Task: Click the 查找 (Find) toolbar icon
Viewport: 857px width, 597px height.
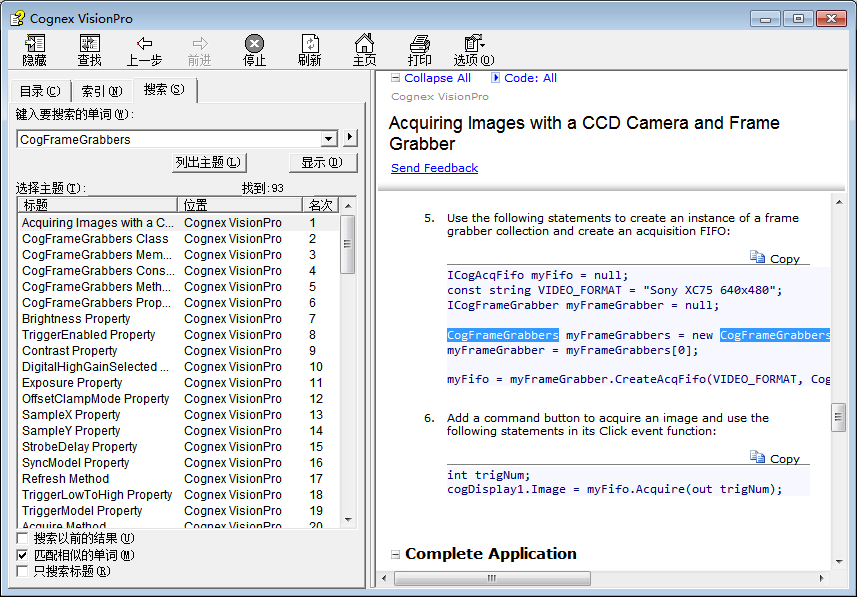Action: coord(89,50)
